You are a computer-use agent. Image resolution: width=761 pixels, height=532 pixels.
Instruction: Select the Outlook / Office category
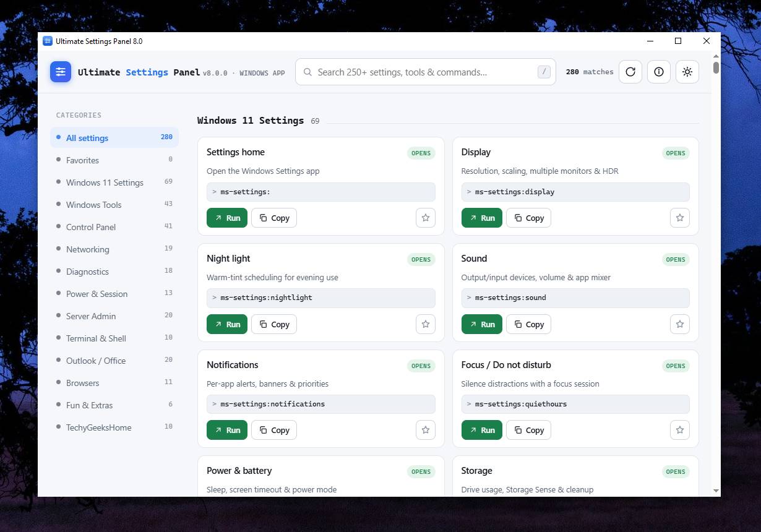[x=114, y=360]
